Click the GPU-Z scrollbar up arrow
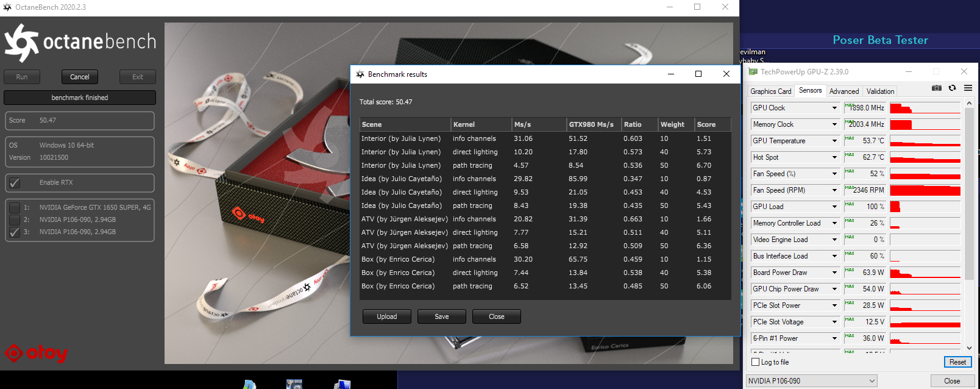 (969, 104)
